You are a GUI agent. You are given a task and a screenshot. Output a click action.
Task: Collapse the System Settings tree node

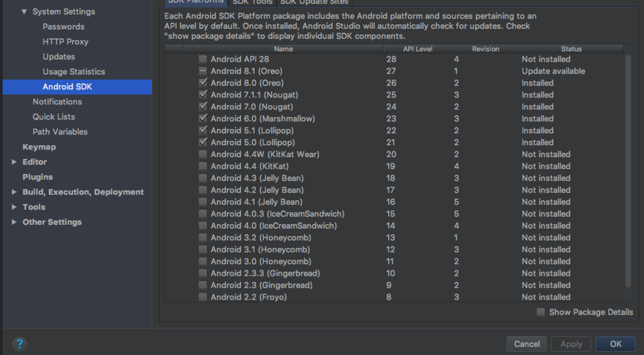25,11
